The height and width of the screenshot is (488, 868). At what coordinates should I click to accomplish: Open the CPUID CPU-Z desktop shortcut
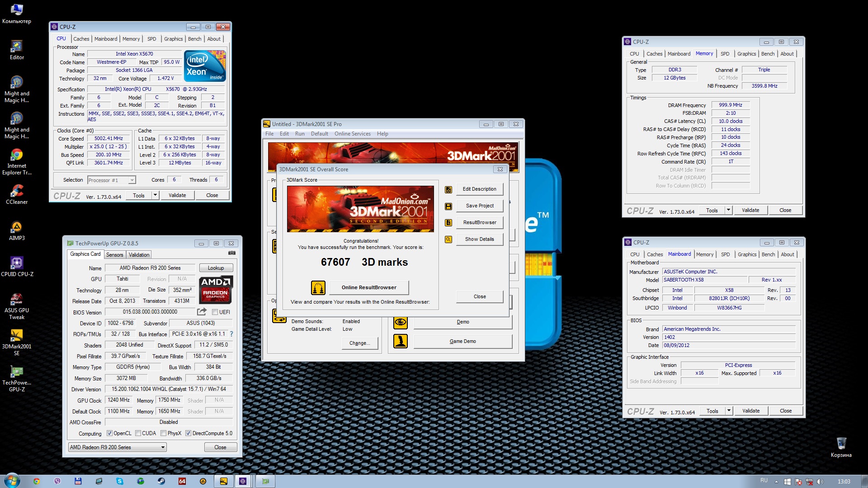click(x=17, y=267)
